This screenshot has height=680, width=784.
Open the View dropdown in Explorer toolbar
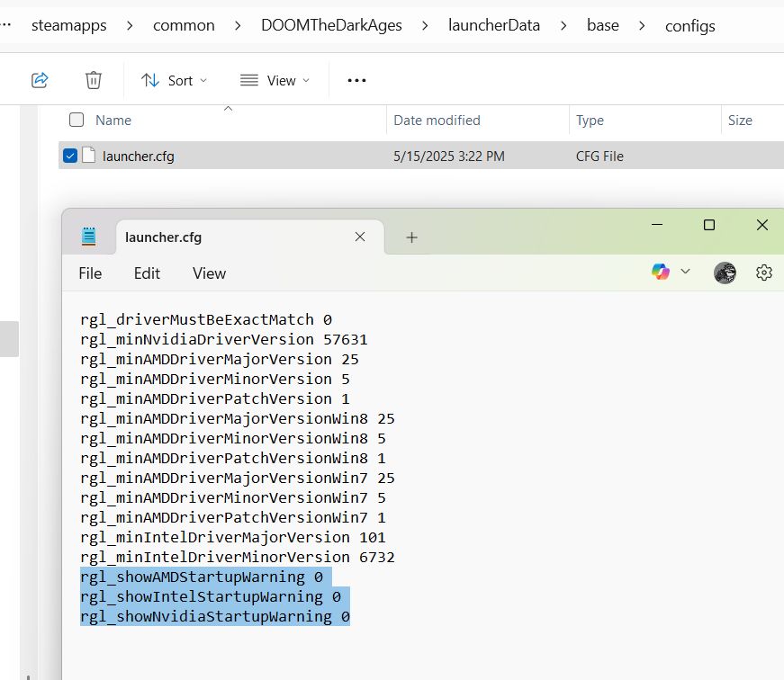pos(275,80)
